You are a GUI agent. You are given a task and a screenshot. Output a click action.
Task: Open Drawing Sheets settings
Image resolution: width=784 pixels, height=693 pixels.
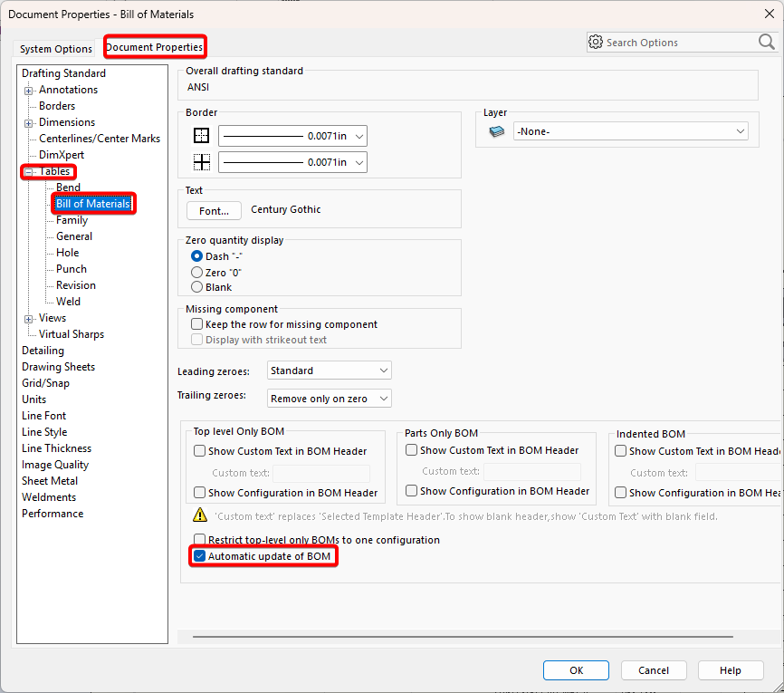(x=58, y=366)
